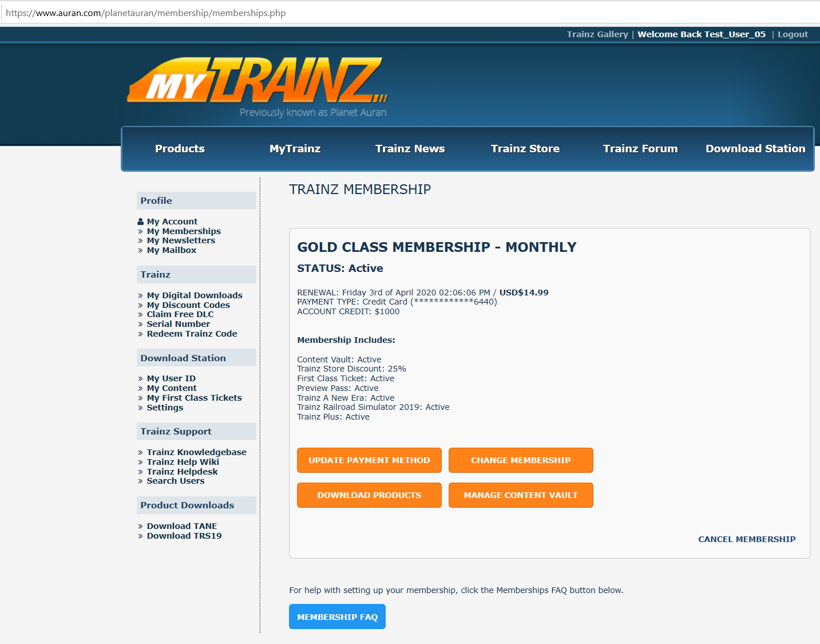
Task: Click the Trainz Railroad Simulator 2019: Active line
Action: tap(373, 407)
